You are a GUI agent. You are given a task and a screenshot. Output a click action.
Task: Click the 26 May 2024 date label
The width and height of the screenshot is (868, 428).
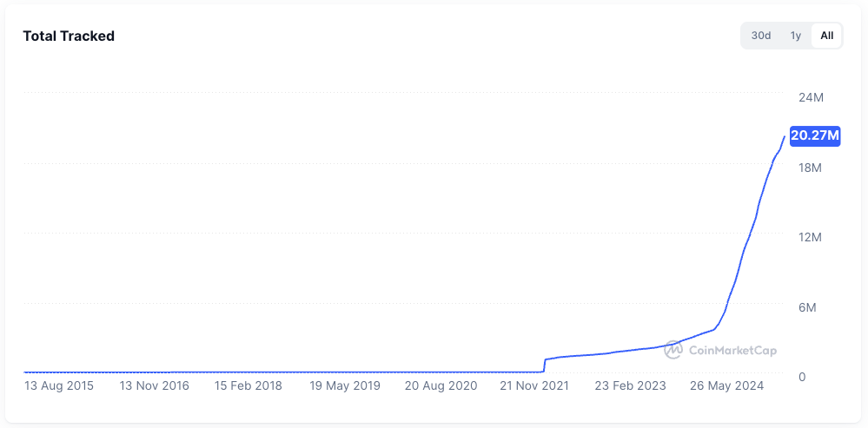point(726,385)
